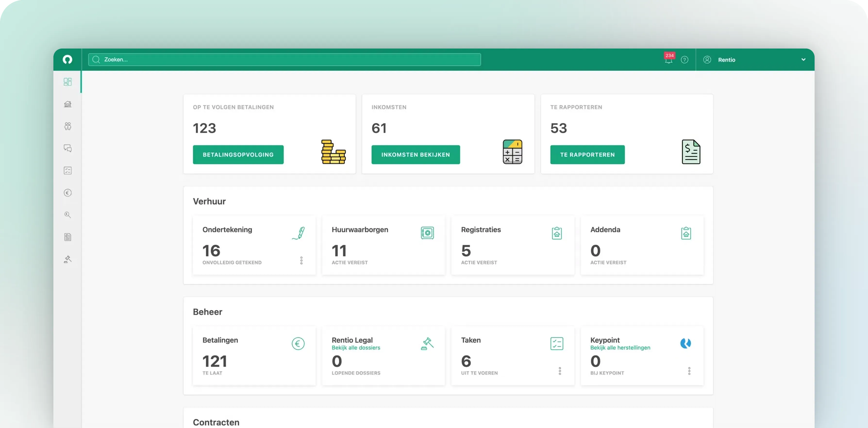
Task: Click the 53 Te Rapporteren value
Action: click(x=558, y=128)
